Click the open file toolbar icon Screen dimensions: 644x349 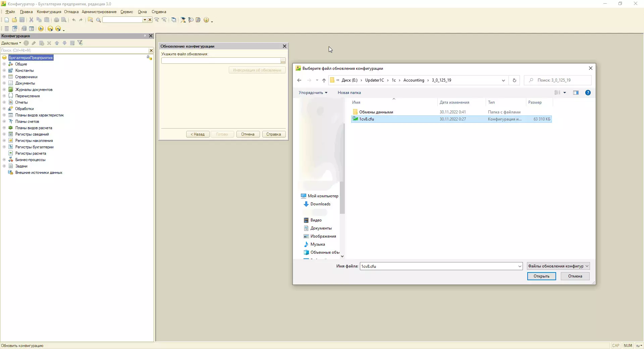(x=14, y=20)
